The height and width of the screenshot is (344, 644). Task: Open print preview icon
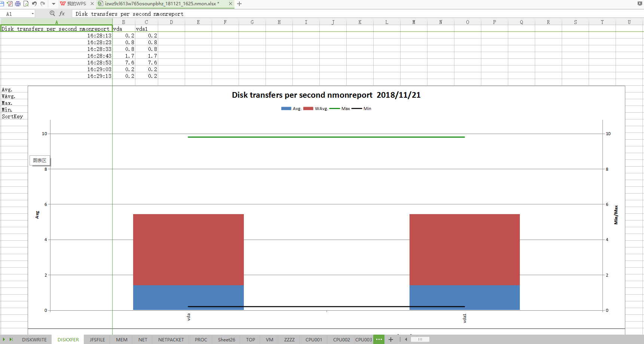coord(26,4)
